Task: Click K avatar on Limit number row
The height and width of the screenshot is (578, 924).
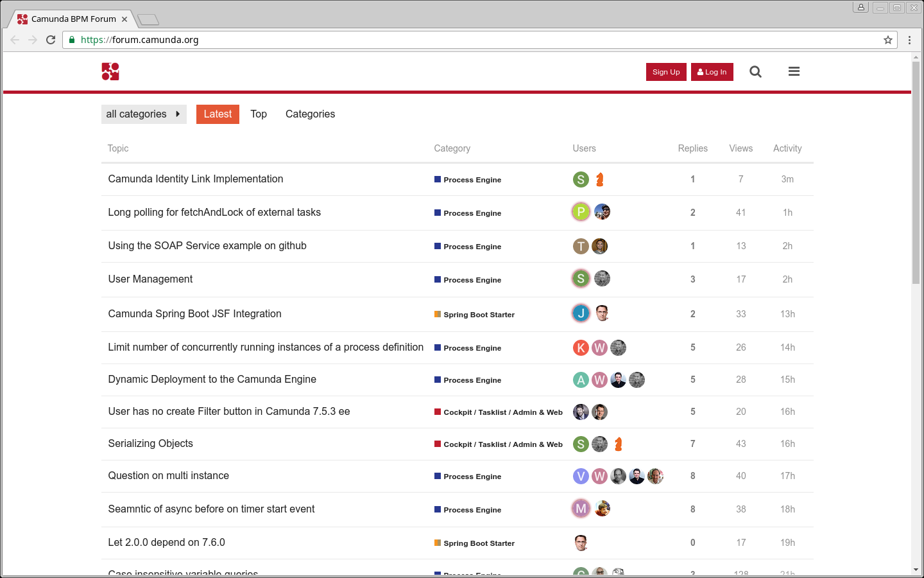Action: (x=581, y=348)
